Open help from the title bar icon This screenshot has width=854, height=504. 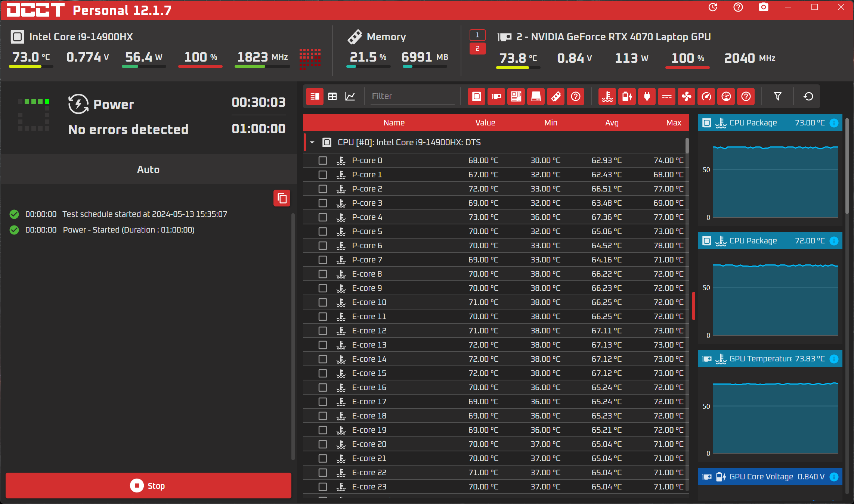(x=738, y=7)
